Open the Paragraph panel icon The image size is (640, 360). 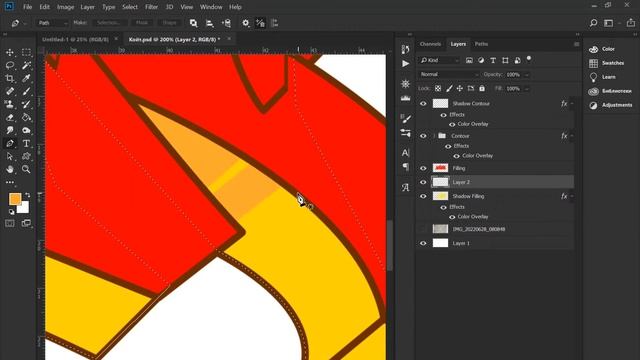pos(405,167)
